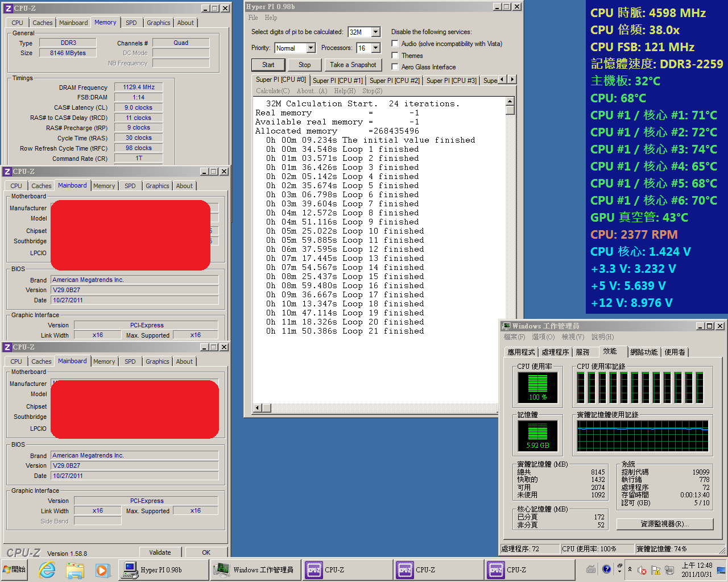728x582 pixels.
Task: Switch to 處理程序 tab in Task Manager
Action: (555, 352)
